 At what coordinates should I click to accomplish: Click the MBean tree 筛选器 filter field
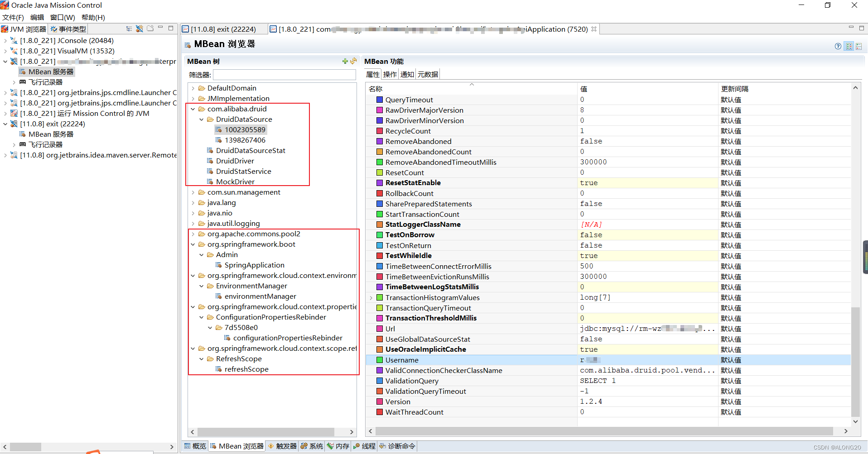[x=285, y=75]
